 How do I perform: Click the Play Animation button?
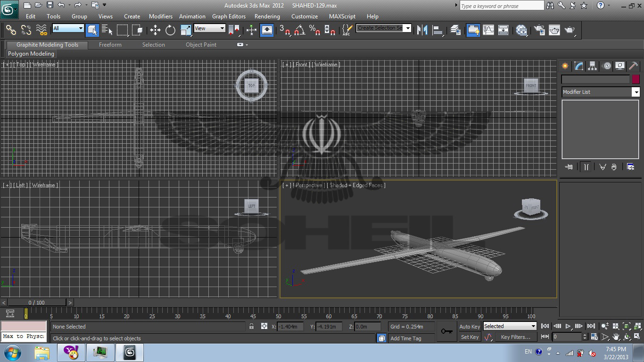pyautogui.click(x=569, y=326)
